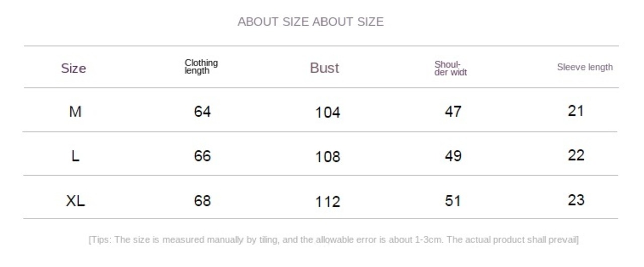Select the Bust column header

325,68
